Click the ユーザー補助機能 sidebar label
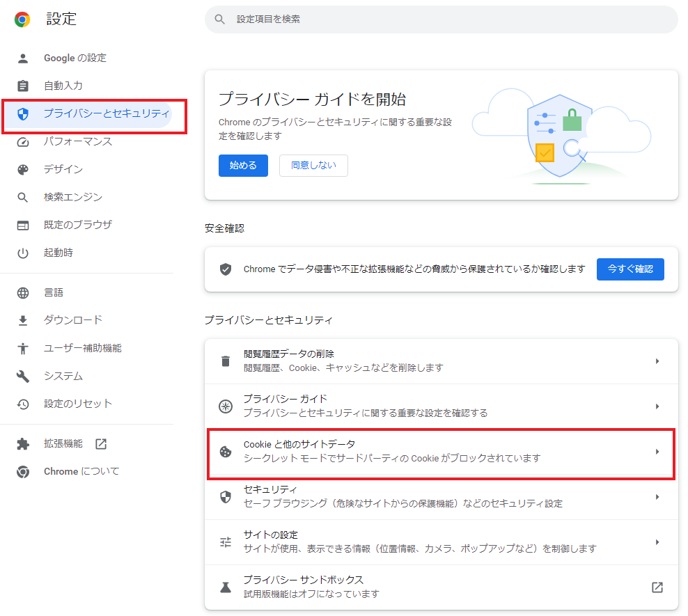This screenshot has height=616, width=688. click(x=82, y=349)
